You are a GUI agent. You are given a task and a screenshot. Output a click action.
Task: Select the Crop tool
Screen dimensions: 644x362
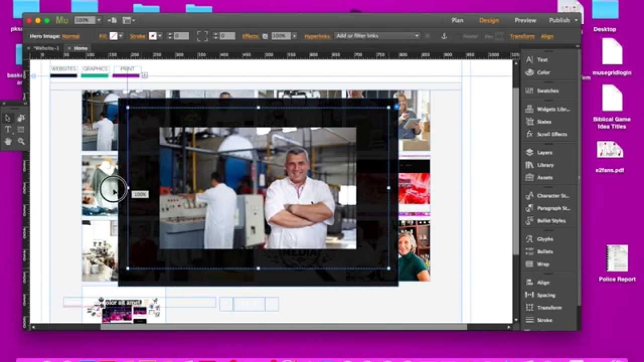(21, 118)
